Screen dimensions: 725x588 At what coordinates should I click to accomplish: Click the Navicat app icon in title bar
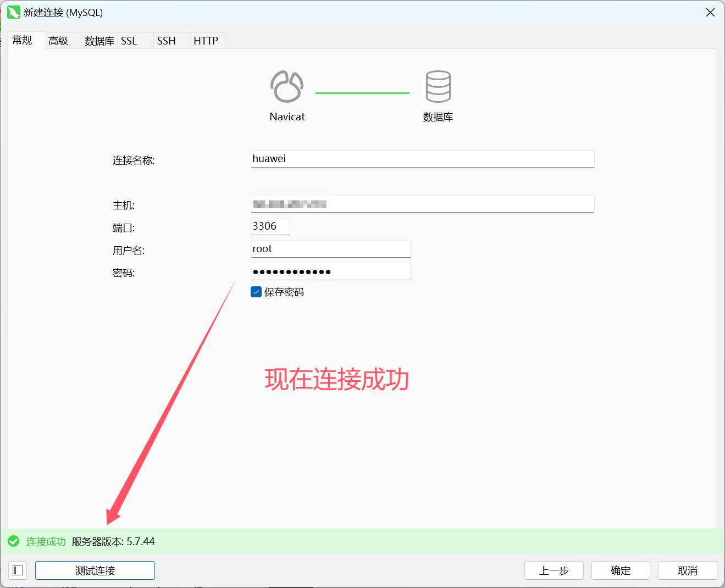click(x=14, y=12)
